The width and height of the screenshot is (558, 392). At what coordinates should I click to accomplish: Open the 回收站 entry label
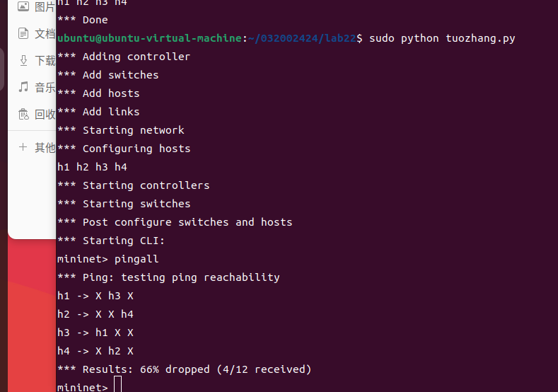click(45, 115)
